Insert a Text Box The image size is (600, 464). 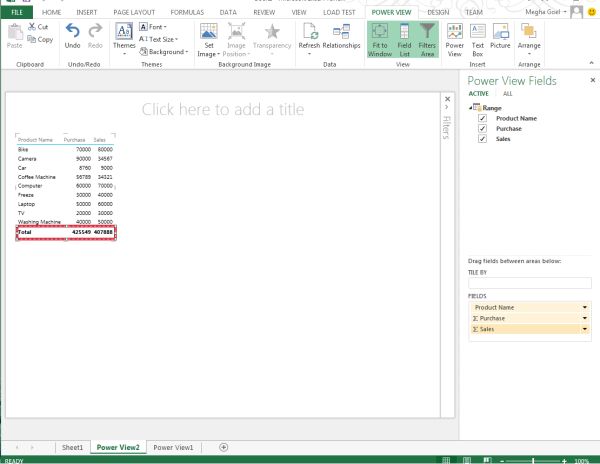(x=478, y=40)
